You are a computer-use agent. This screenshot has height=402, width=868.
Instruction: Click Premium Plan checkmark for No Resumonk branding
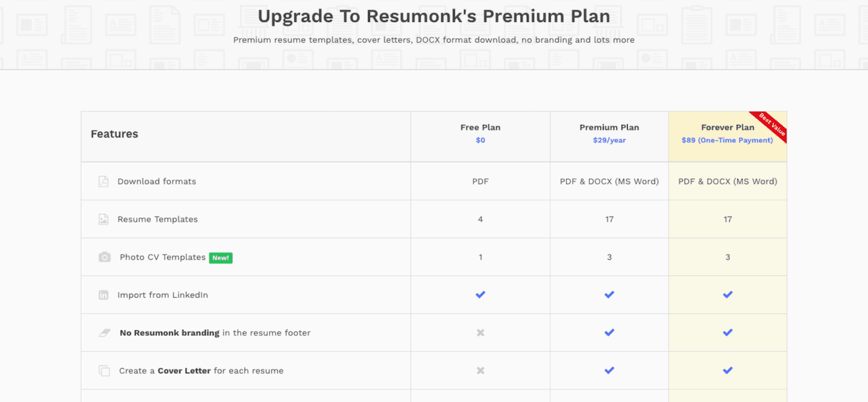tap(609, 333)
